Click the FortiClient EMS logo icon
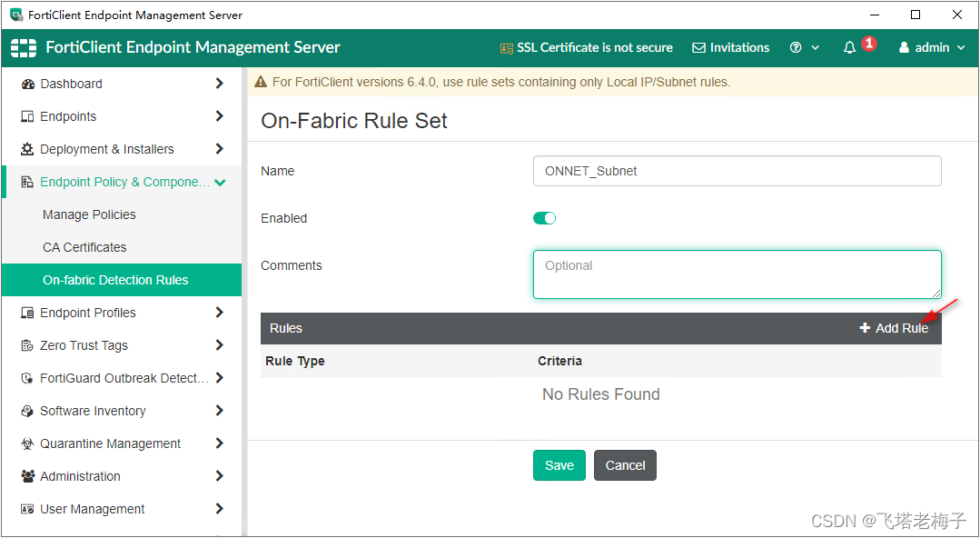Image resolution: width=980 pixels, height=538 pixels. coord(24,47)
